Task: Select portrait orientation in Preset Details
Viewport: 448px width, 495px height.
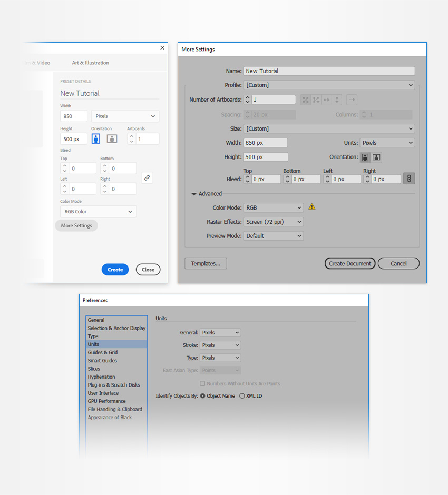Action: point(96,138)
